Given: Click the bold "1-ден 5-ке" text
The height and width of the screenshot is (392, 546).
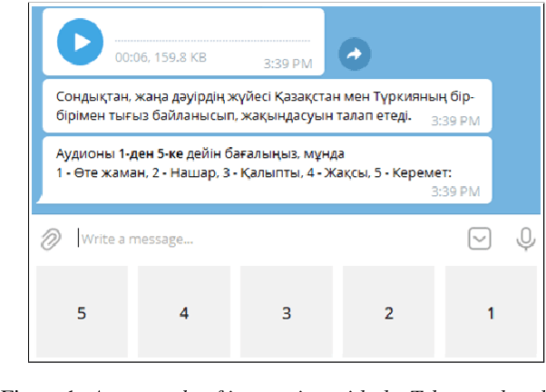Looking at the screenshot, I should tap(151, 154).
